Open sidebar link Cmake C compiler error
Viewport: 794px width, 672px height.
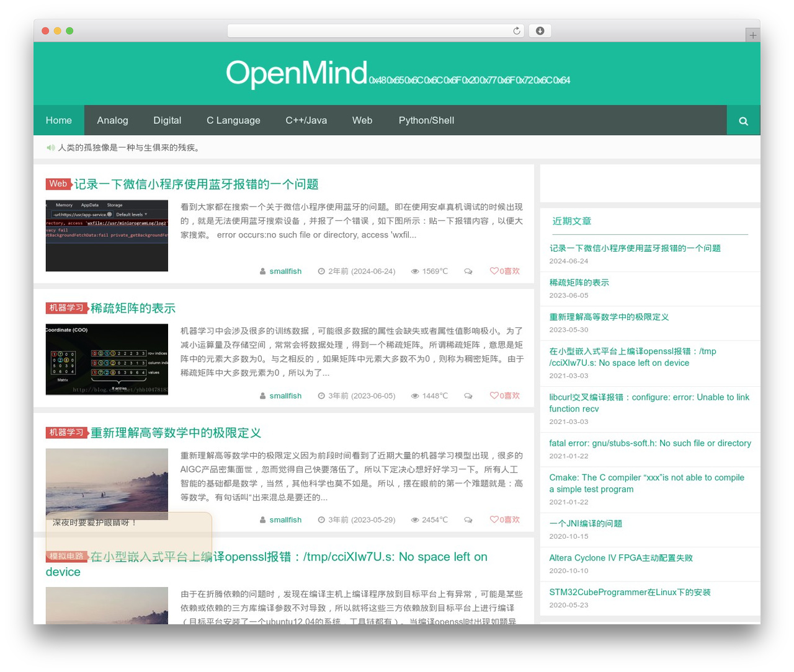point(646,484)
